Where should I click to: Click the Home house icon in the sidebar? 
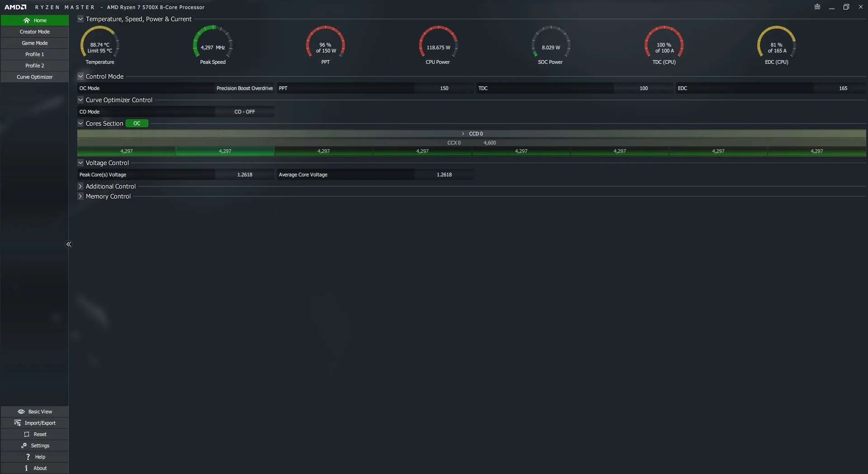27,20
